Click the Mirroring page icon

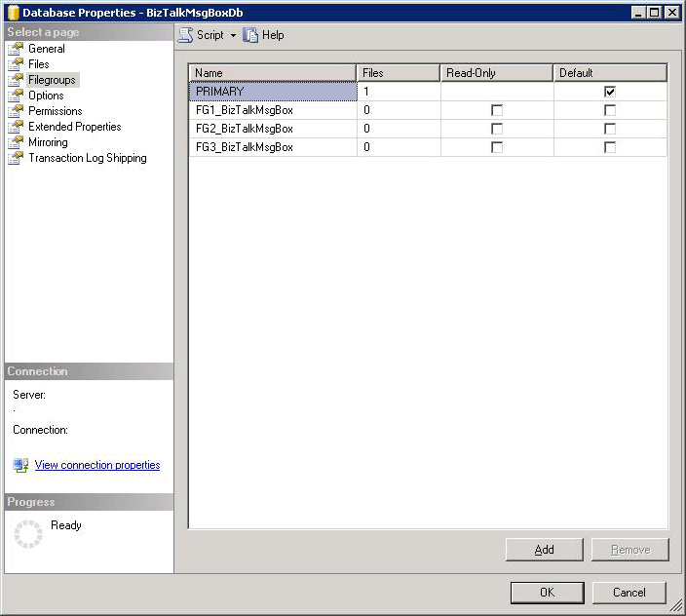click(16, 142)
